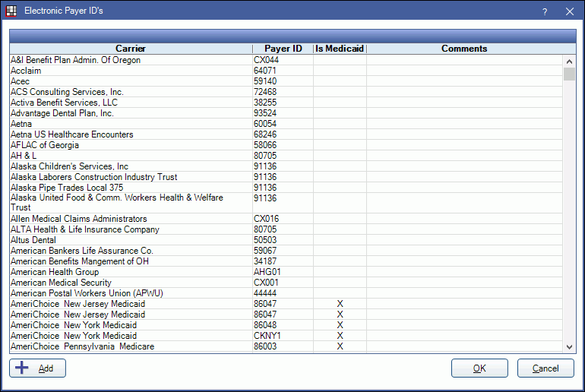Sort by the Payer ID column header
This screenshot has height=392, width=585.
(x=283, y=49)
